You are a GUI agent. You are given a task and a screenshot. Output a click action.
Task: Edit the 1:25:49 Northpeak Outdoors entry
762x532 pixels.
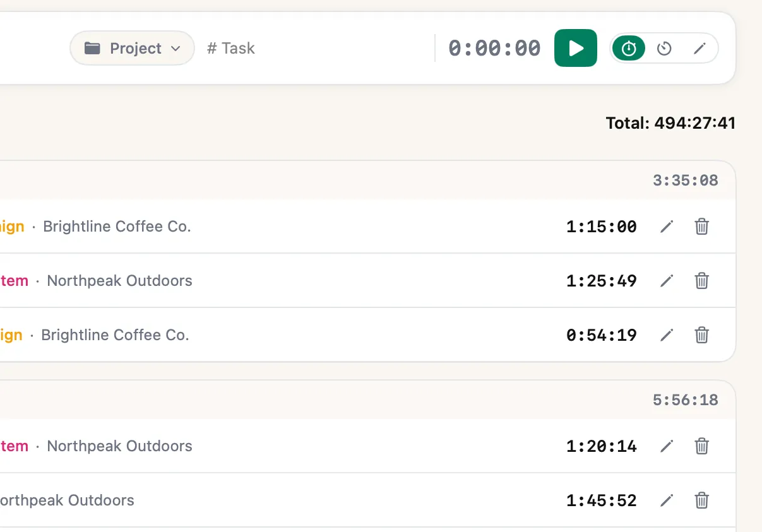[x=667, y=281]
